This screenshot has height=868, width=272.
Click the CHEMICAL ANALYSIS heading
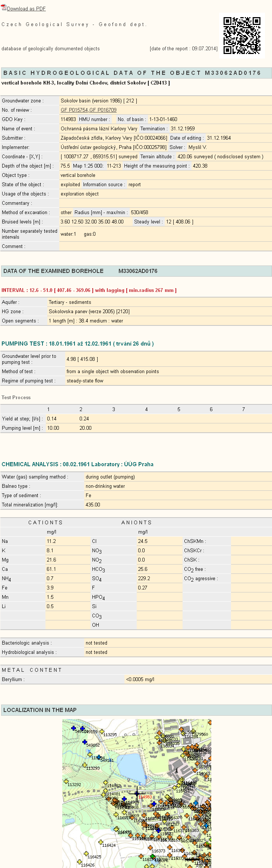point(78,464)
